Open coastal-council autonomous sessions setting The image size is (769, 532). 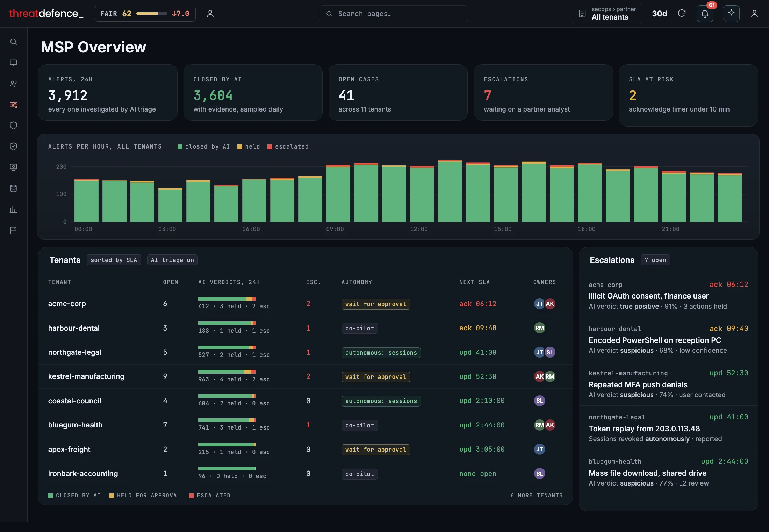point(381,401)
